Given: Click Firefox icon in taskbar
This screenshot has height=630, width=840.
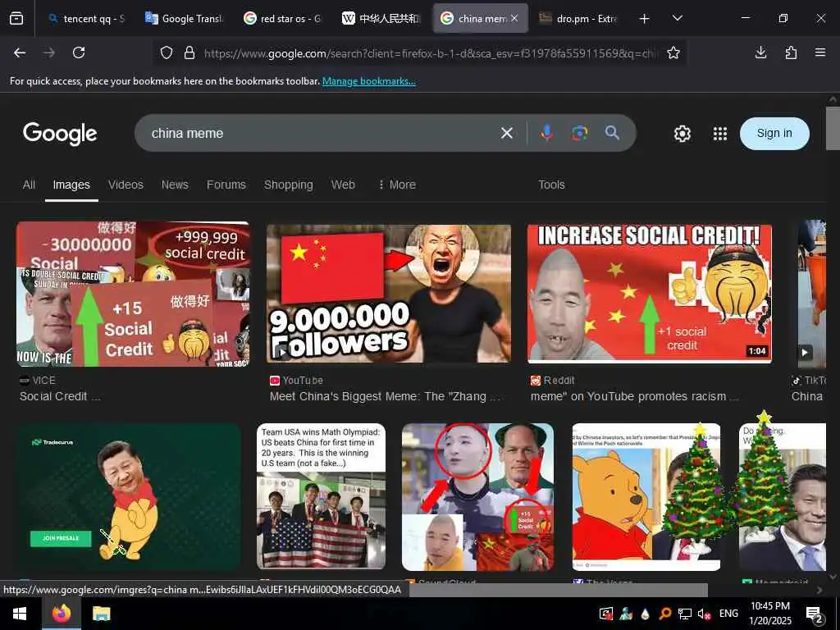Looking at the screenshot, I should (x=62, y=614).
